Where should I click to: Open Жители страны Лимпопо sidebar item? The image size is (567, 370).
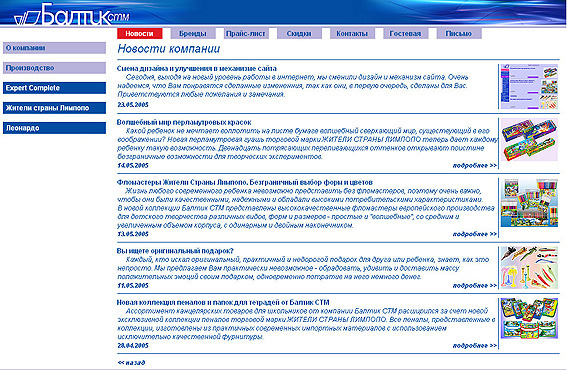pyautogui.click(x=54, y=108)
